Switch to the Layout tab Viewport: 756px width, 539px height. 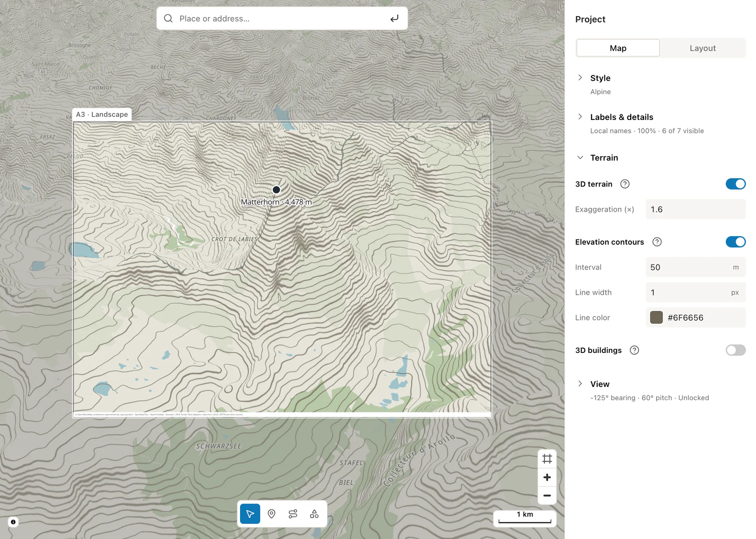click(x=703, y=48)
